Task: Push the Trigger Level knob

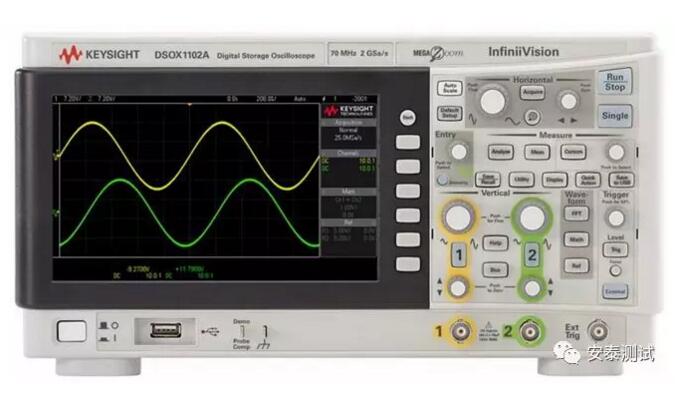Action: 616,218
